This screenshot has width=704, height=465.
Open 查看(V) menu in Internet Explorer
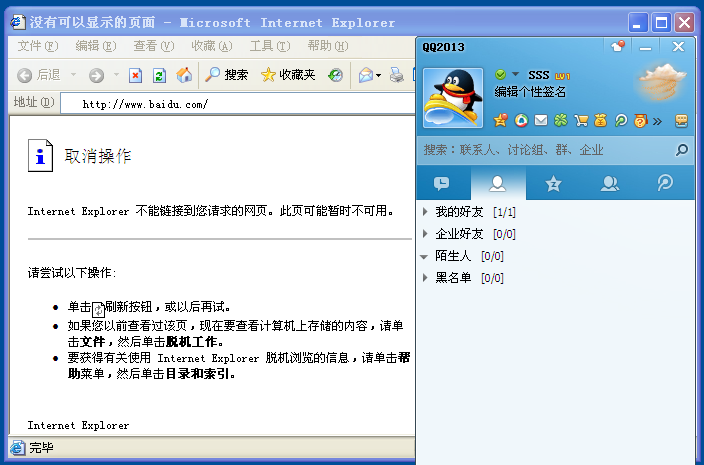click(x=154, y=46)
